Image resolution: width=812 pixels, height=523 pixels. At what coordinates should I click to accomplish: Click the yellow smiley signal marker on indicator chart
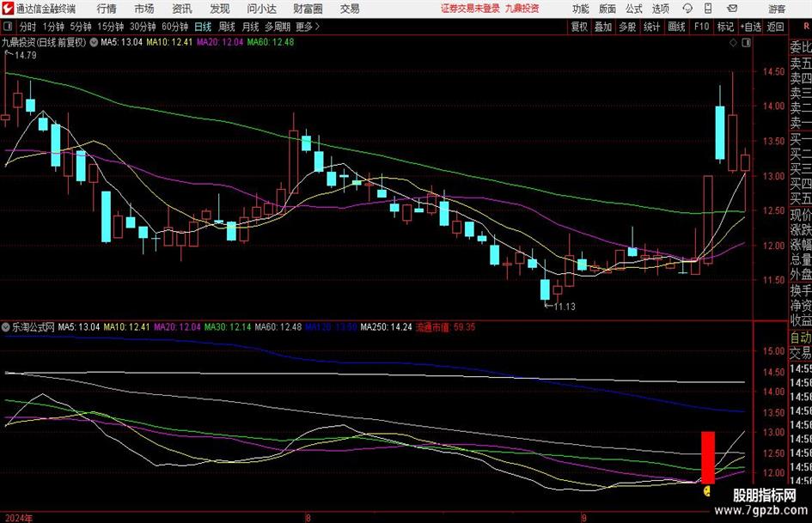[x=707, y=490]
